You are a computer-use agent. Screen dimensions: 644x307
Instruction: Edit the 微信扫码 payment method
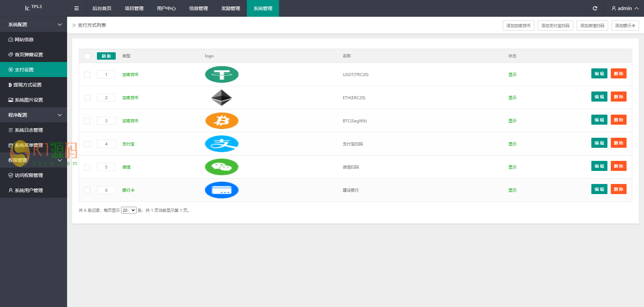coord(599,166)
